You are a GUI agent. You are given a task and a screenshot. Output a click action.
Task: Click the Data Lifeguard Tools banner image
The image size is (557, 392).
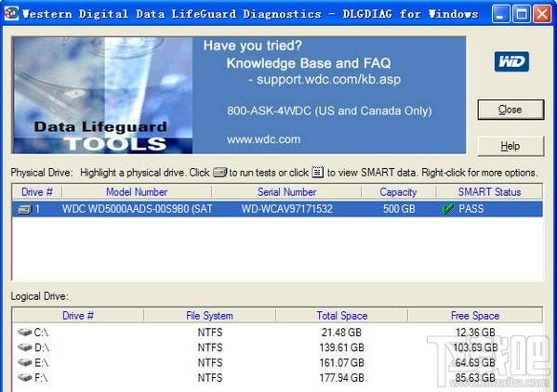tap(102, 96)
